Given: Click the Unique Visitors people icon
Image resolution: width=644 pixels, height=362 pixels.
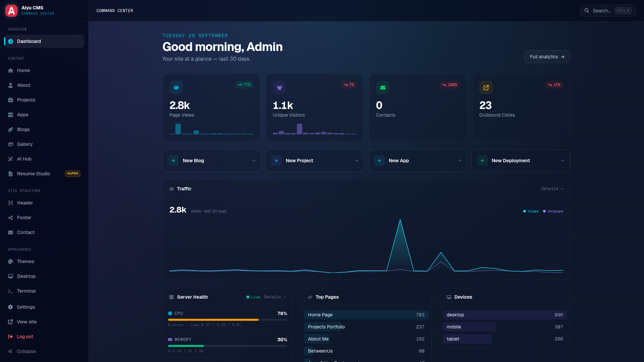Looking at the screenshot, I should click(279, 87).
